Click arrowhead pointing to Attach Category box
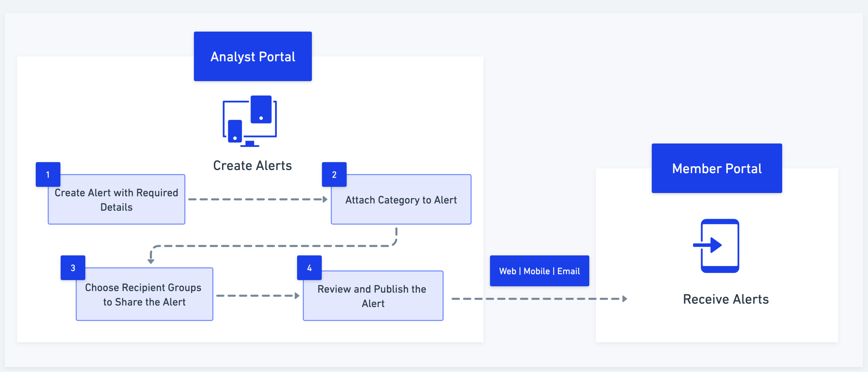Viewport: 868px width, 372px height. [325, 199]
